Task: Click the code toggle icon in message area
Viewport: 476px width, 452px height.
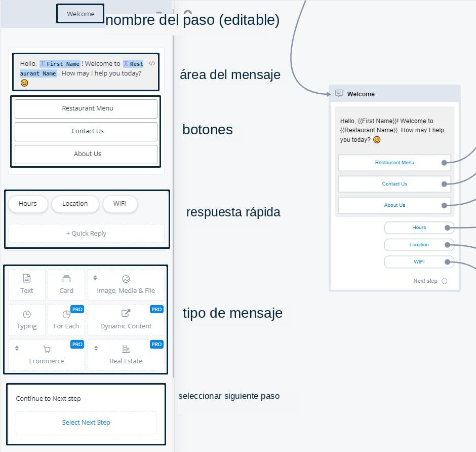Action: 152,63
